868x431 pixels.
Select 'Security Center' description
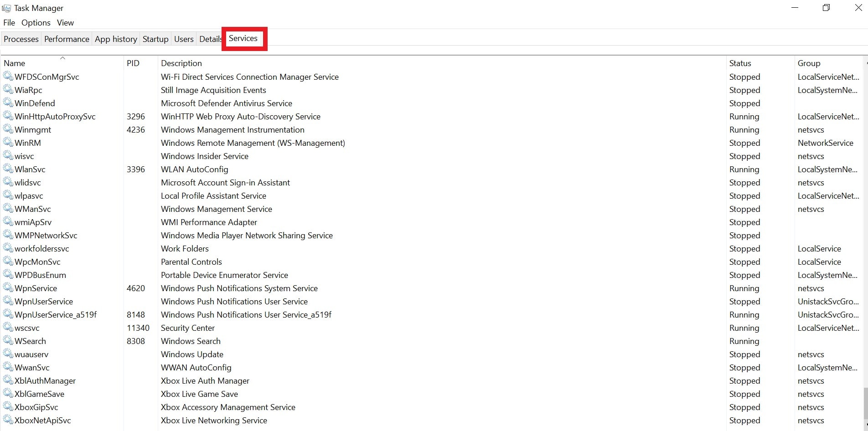tap(188, 328)
